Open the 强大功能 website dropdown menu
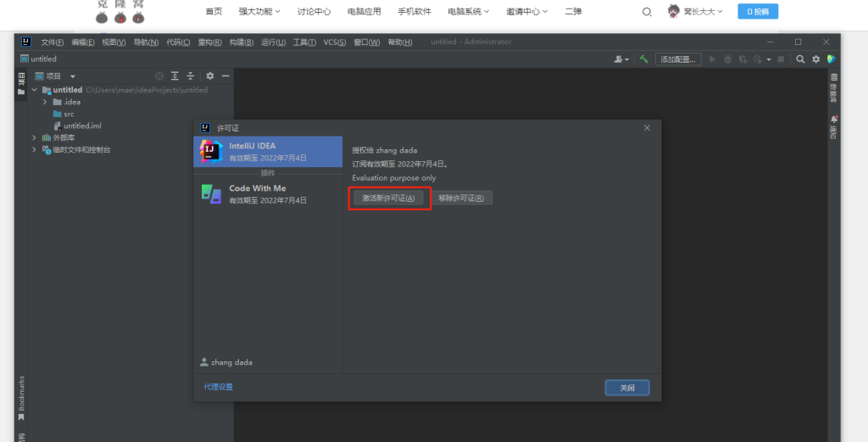Viewport: 868px width, 442px height. (x=259, y=11)
